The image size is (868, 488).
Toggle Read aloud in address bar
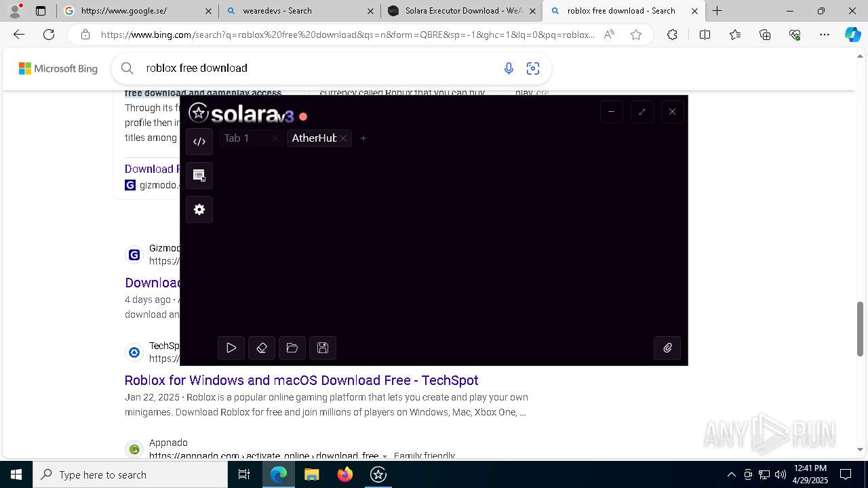pos(609,35)
